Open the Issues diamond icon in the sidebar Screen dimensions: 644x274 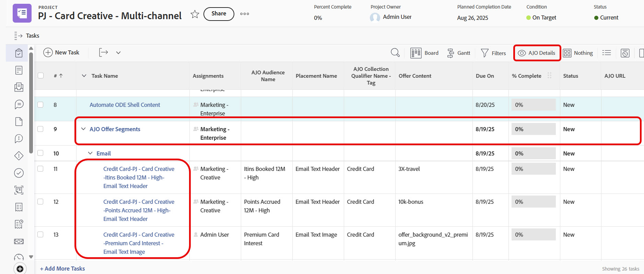19,156
